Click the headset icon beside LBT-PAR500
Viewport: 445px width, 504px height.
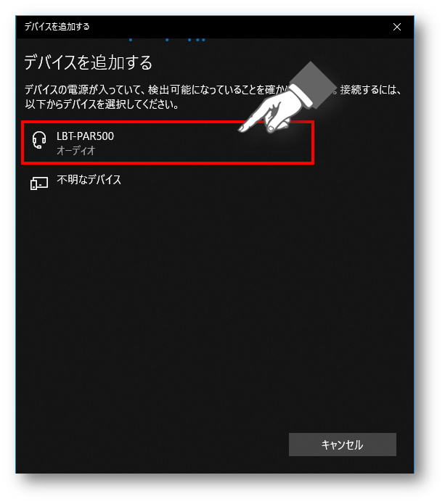click(39, 140)
